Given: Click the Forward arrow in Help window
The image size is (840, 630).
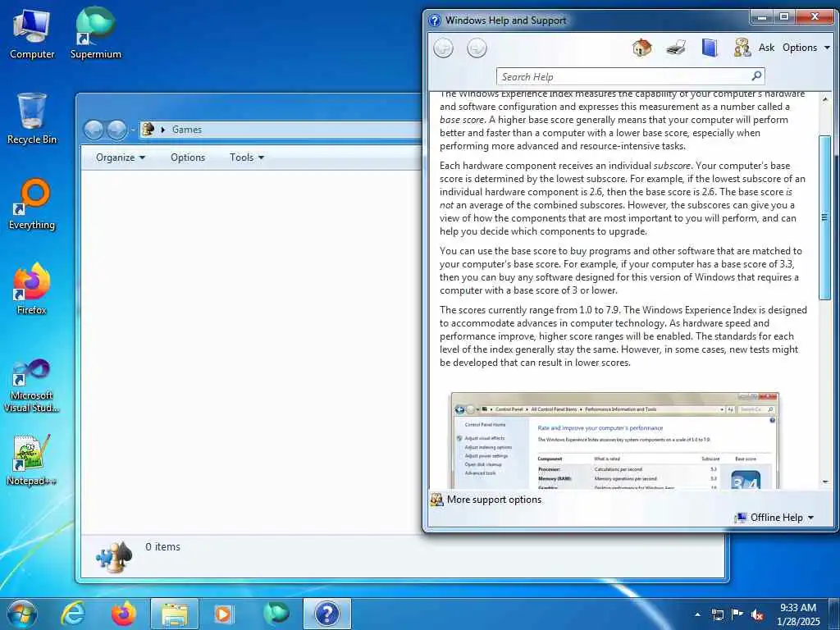Looking at the screenshot, I should (x=477, y=48).
